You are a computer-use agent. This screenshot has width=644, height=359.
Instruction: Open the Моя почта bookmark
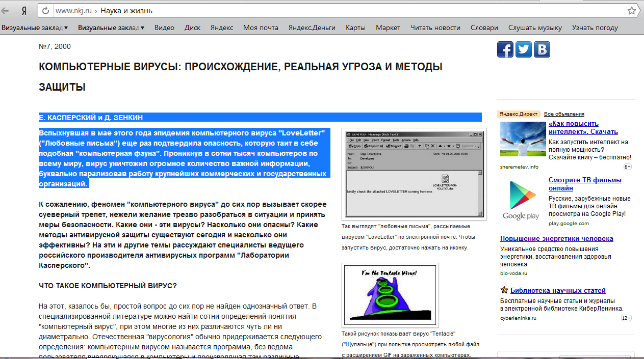click(x=261, y=28)
